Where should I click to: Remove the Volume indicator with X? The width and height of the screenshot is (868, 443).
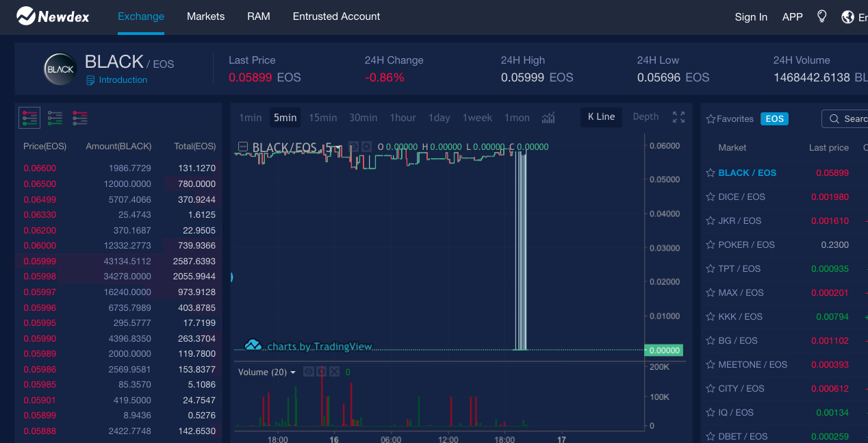334,372
